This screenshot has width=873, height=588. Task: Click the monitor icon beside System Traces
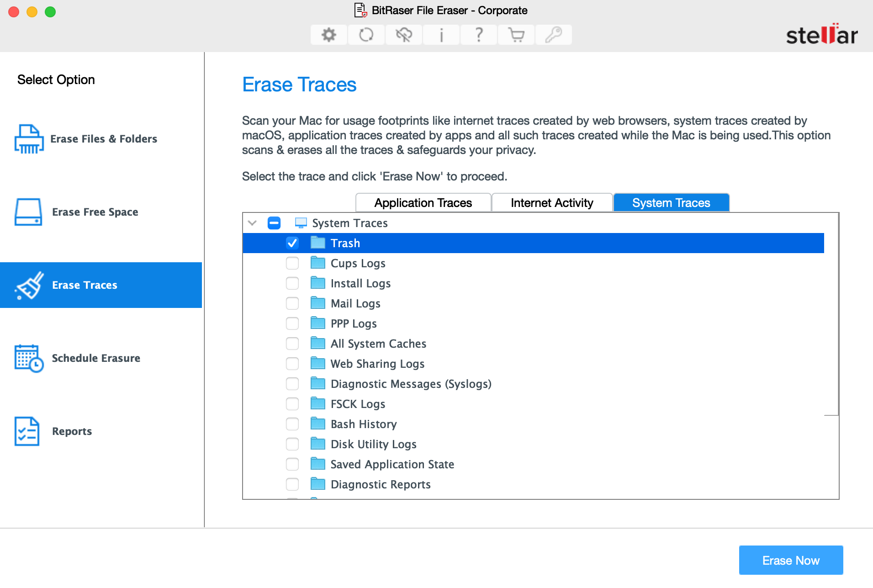pos(301,223)
